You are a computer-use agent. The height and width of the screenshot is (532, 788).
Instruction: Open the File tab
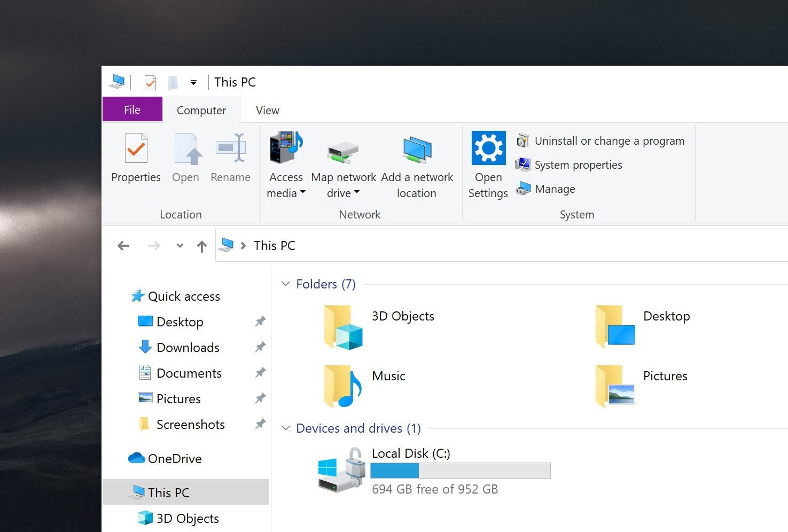click(132, 109)
